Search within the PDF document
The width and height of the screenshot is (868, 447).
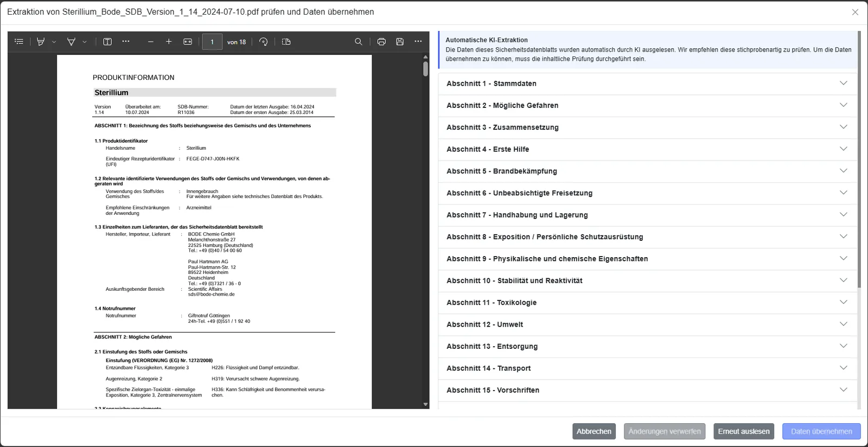click(x=359, y=42)
